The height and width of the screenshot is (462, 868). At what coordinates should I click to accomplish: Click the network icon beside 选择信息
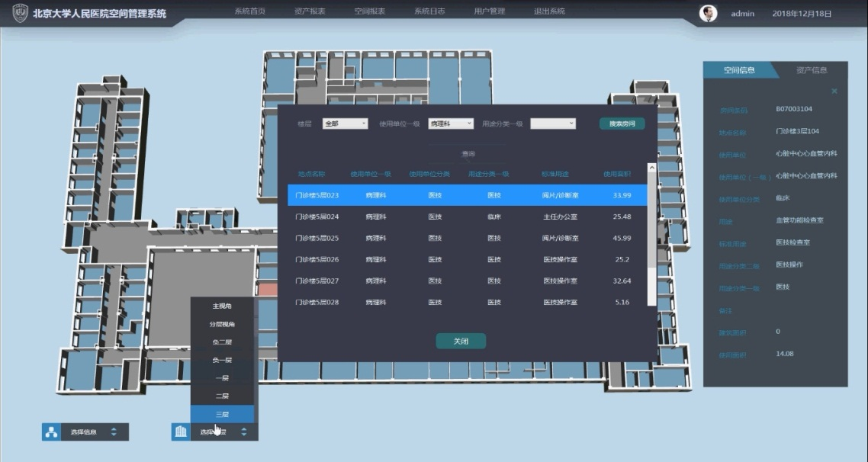(x=51, y=432)
